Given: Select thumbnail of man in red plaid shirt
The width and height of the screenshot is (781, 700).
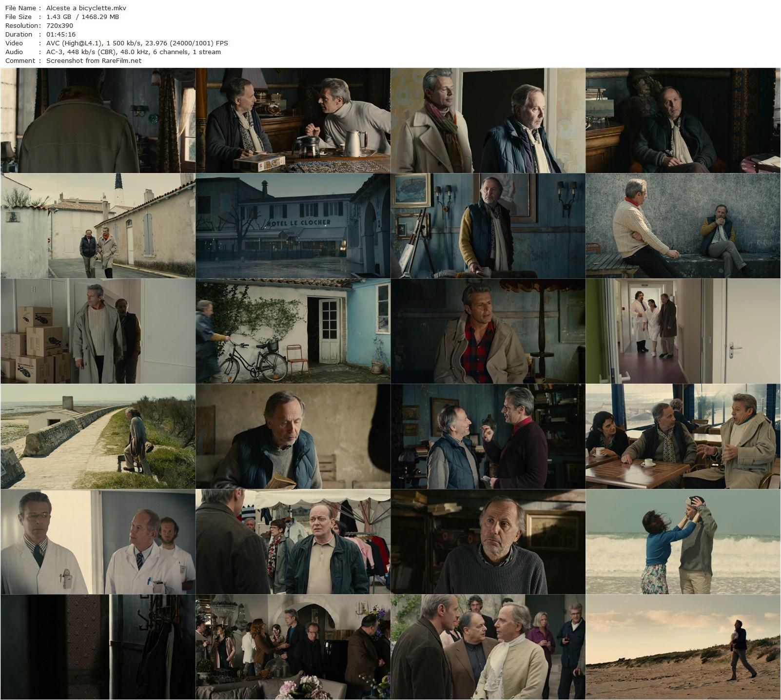Looking at the screenshot, I should pyautogui.click(x=488, y=331).
